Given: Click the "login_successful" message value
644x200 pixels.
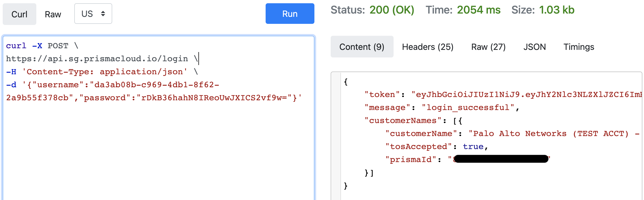Looking at the screenshot, I should (x=468, y=108).
